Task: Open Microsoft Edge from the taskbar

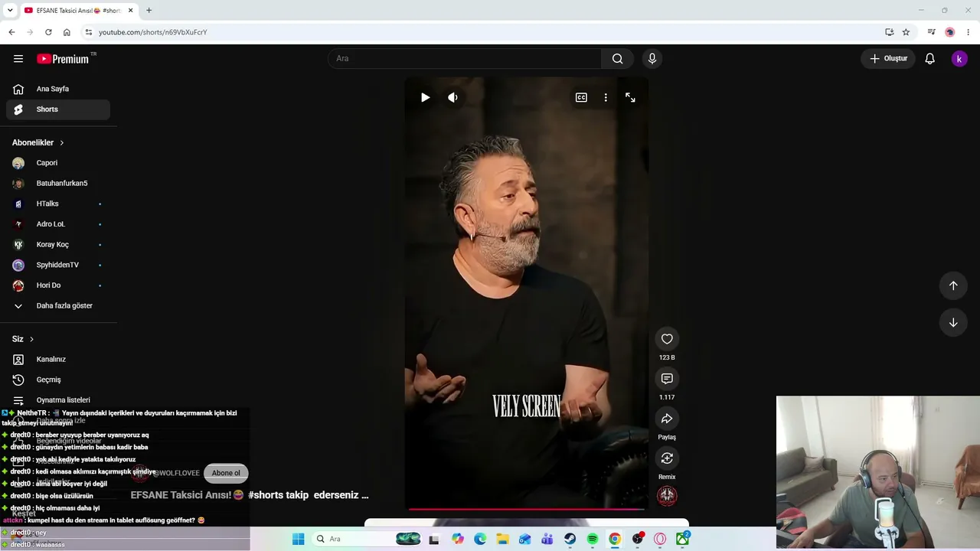Action: (480, 539)
